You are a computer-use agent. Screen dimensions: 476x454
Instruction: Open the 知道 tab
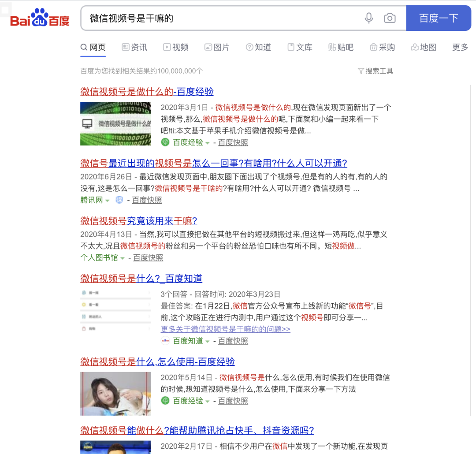click(x=258, y=47)
